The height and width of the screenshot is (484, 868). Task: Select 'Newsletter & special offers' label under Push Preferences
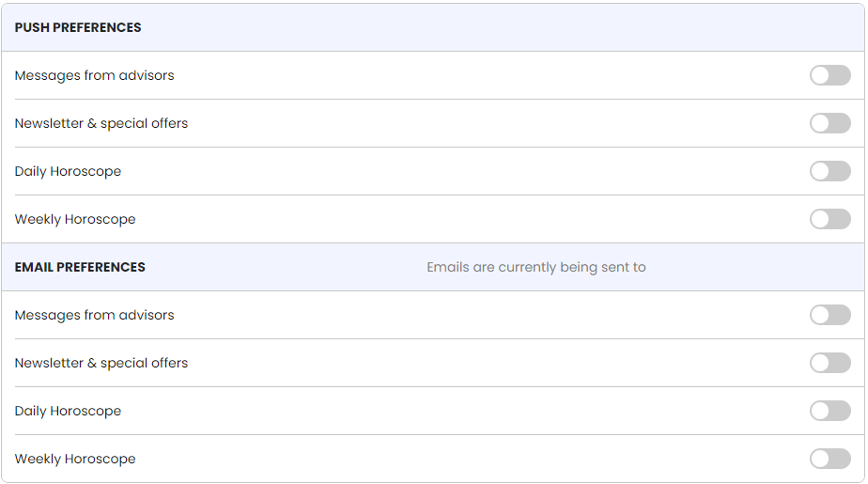[101, 123]
